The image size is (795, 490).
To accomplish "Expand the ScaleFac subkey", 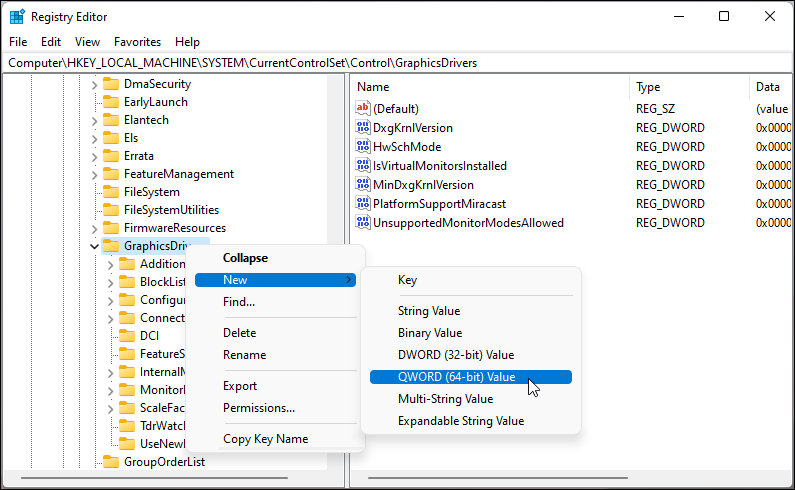I will 111,408.
